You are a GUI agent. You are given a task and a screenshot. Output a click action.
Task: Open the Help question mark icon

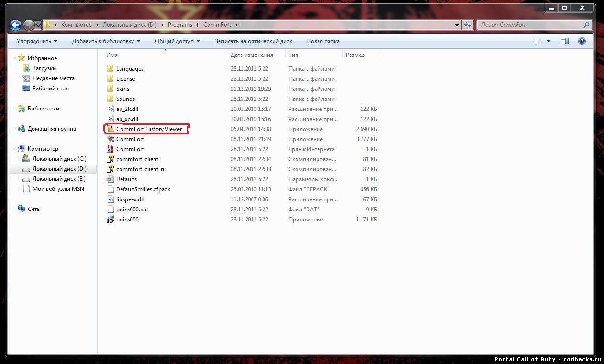(x=582, y=41)
